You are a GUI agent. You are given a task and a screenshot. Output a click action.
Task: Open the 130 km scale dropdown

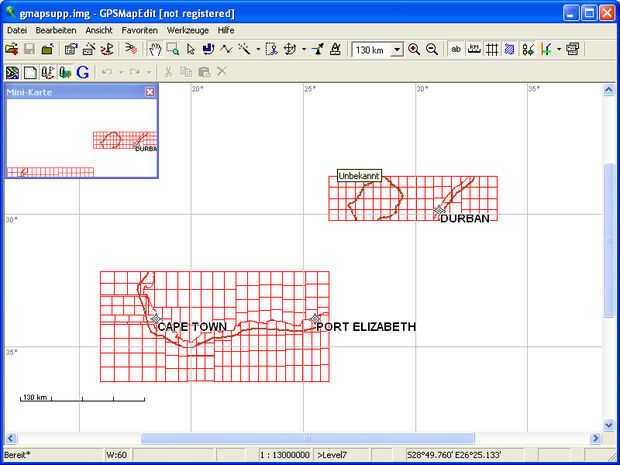pos(397,50)
